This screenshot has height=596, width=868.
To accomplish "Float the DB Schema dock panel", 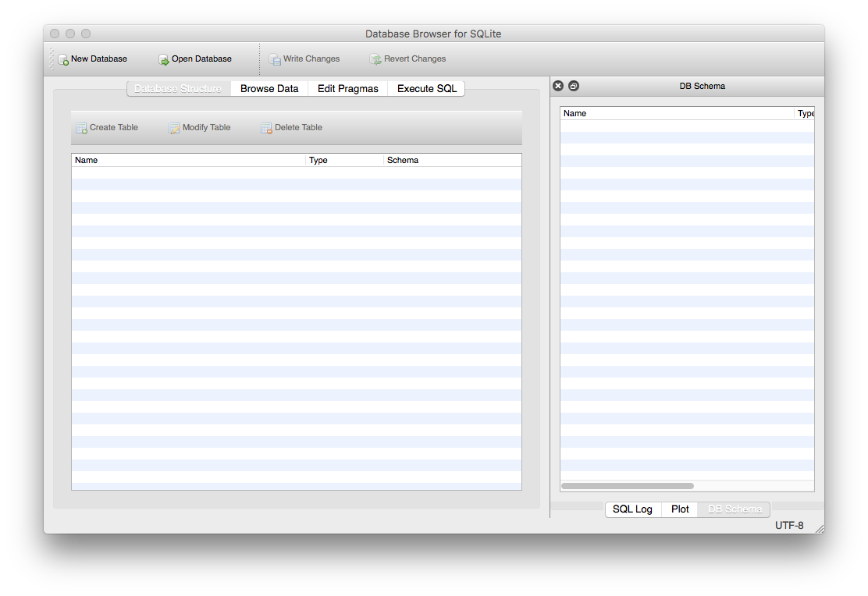I will click(x=574, y=86).
